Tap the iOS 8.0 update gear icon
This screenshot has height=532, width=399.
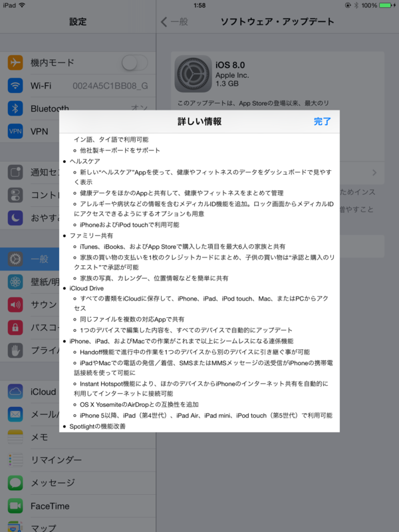pyautogui.click(x=194, y=74)
